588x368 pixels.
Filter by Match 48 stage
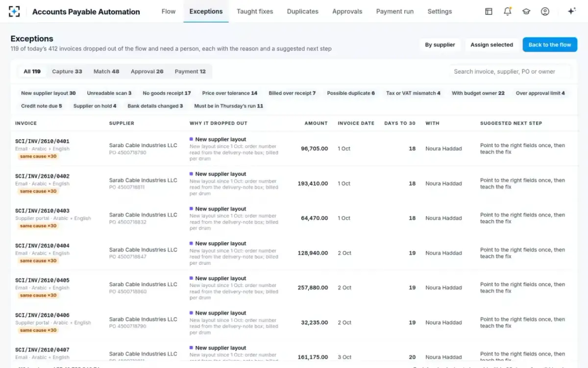[106, 72]
